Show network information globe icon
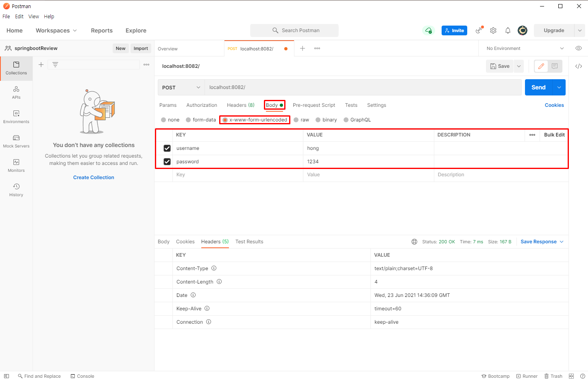 (414, 242)
